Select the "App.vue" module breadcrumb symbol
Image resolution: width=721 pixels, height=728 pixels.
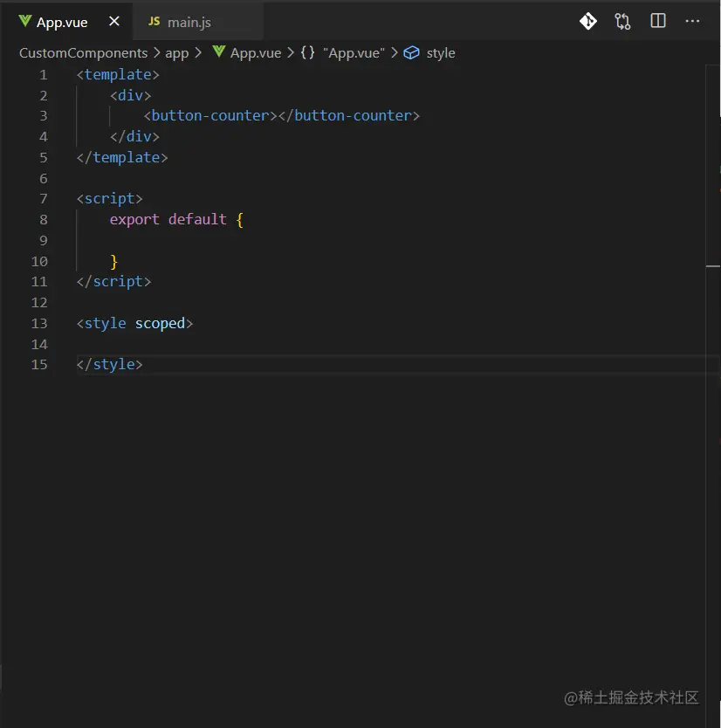[x=354, y=53]
